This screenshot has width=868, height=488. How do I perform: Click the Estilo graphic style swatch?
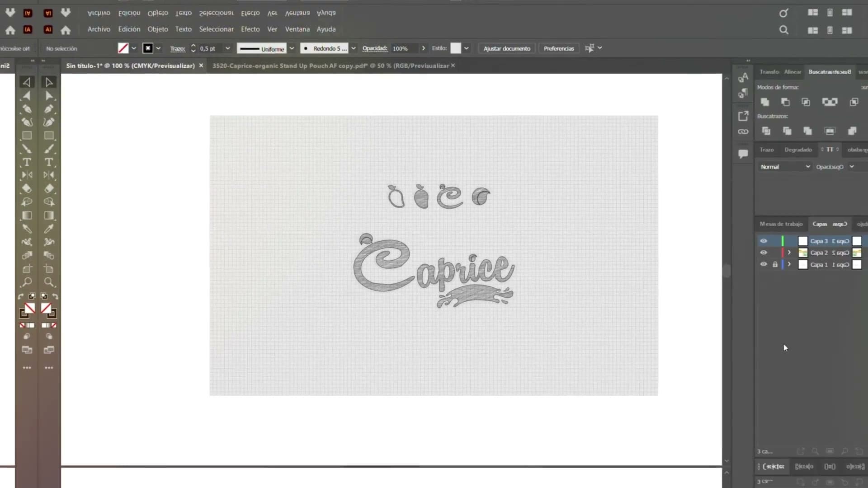(456, 48)
